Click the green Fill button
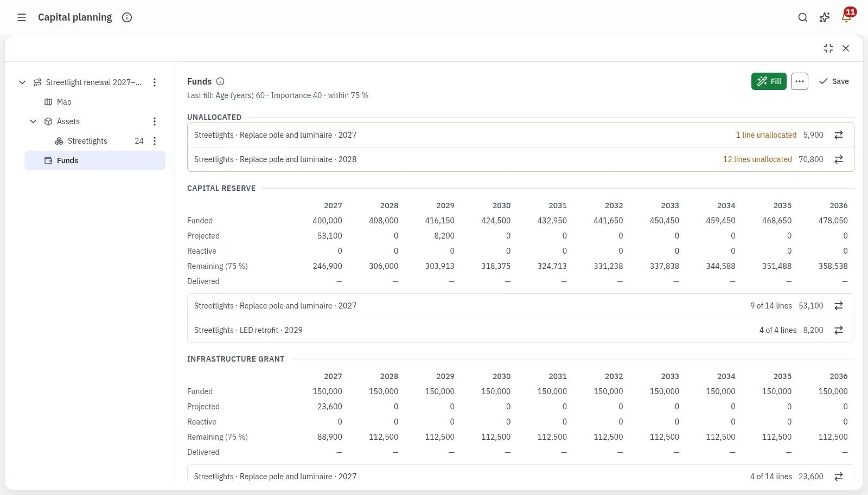The width and height of the screenshot is (868, 495). coord(769,81)
